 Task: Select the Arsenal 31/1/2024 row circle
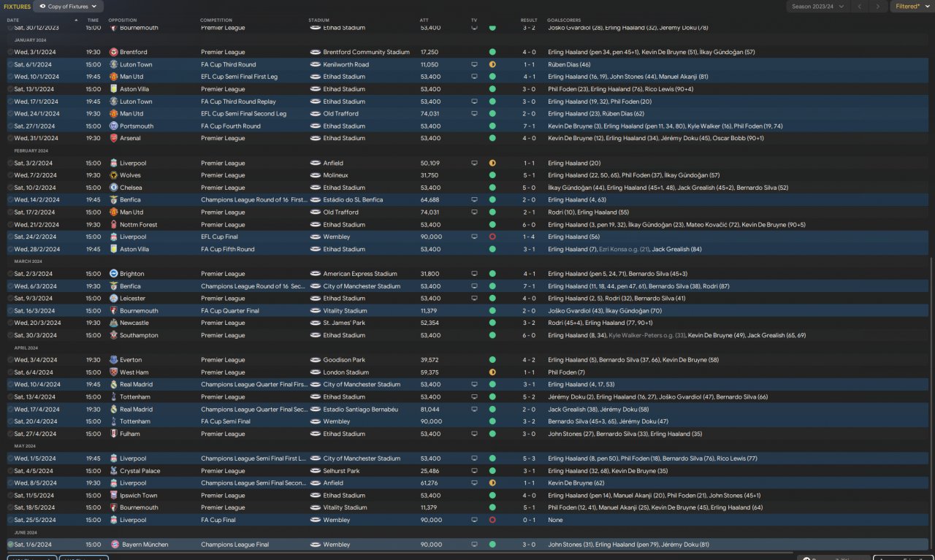(10, 138)
